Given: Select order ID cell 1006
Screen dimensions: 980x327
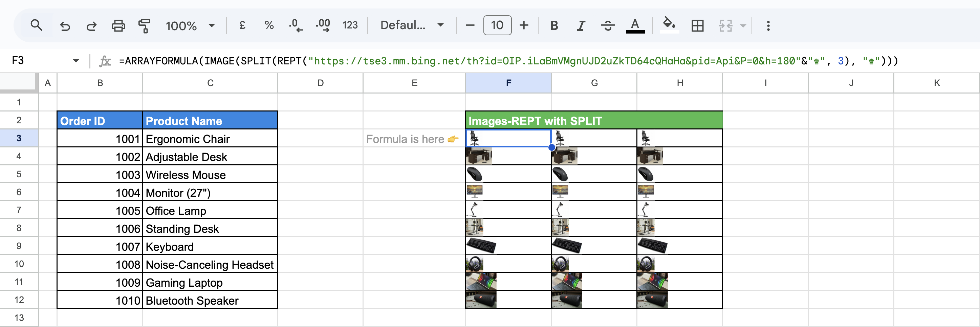Looking at the screenshot, I should 100,228.
